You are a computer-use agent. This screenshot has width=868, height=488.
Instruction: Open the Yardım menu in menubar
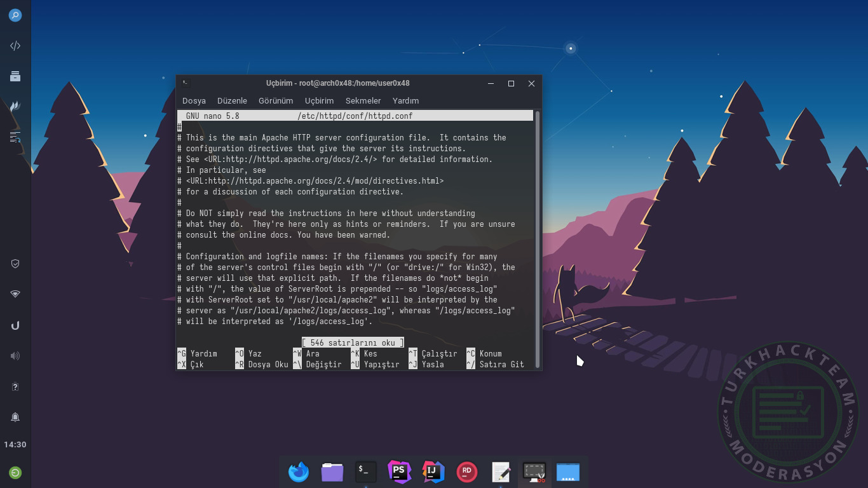(405, 100)
